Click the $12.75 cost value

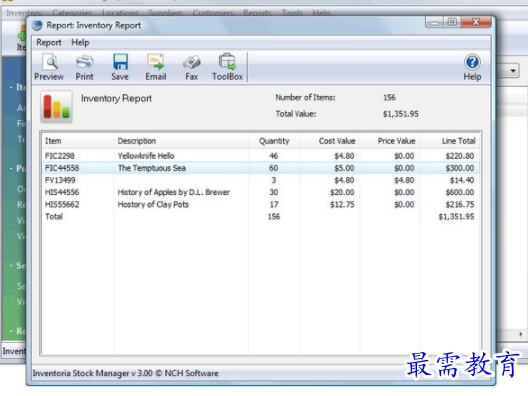pos(342,204)
